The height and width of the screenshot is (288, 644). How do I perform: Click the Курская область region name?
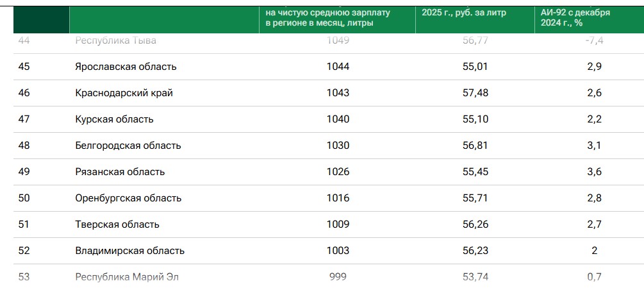[x=114, y=119]
